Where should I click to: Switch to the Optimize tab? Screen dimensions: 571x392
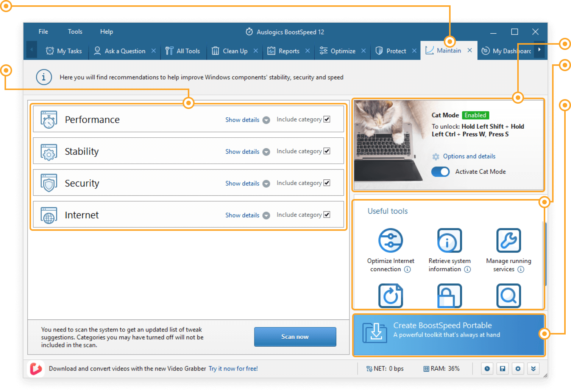(337, 51)
